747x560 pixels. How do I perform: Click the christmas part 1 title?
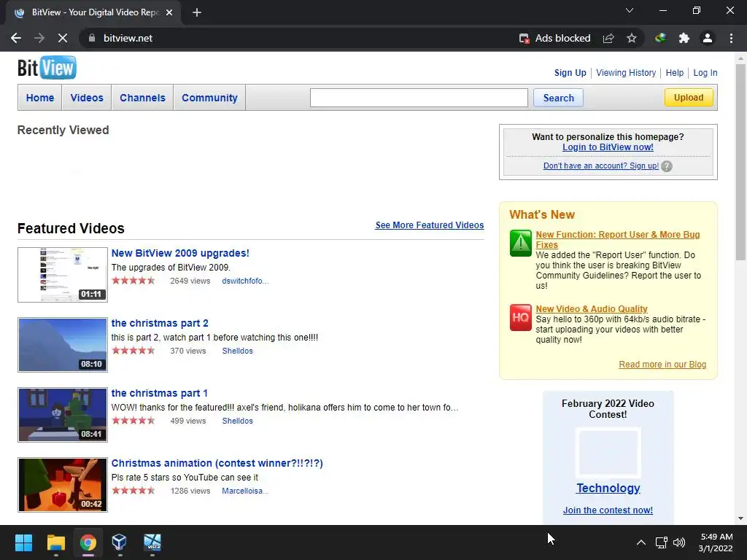(x=159, y=393)
